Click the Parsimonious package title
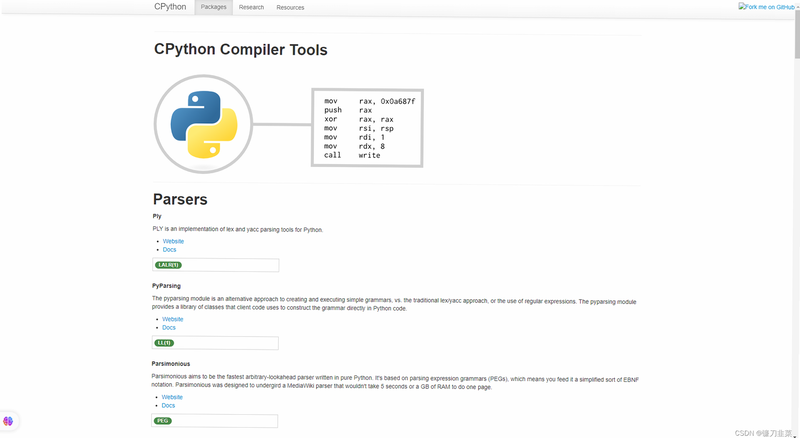This screenshot has width=800, height=438. point(171,364)
